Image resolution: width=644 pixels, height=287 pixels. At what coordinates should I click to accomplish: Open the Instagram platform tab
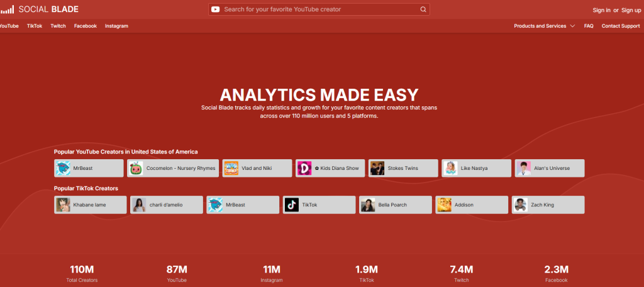[116, 26]
